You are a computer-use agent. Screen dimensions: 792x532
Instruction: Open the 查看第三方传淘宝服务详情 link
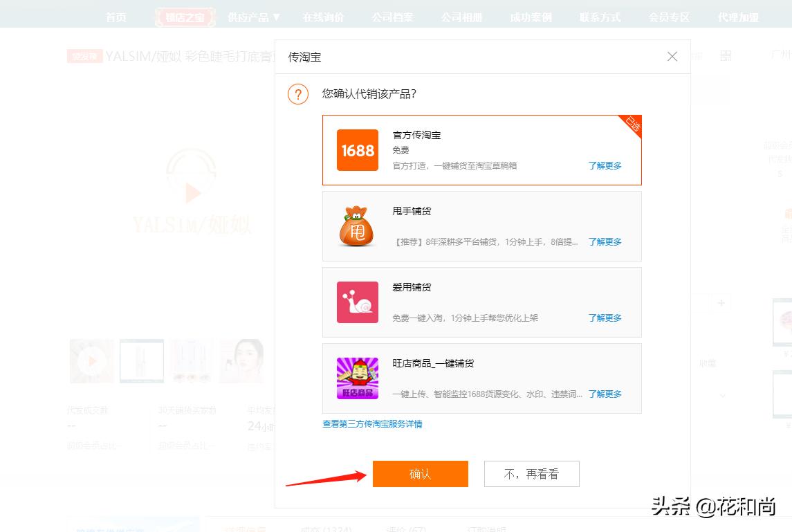tap(372, 424)
